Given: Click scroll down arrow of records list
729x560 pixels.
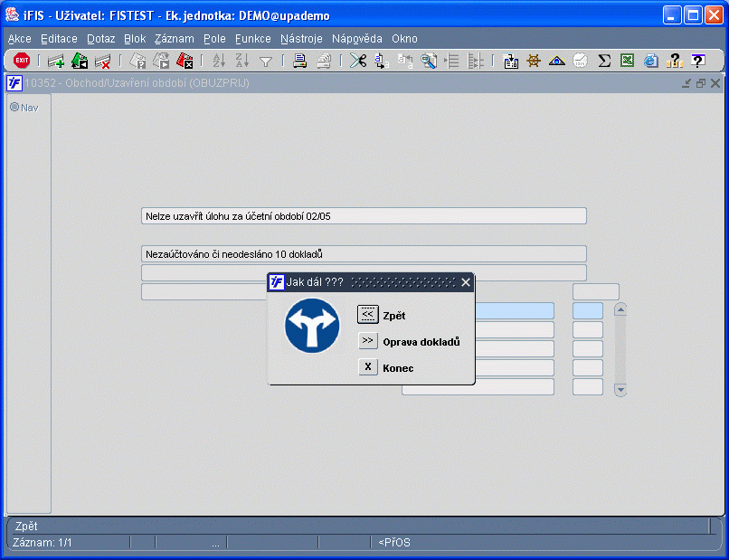Looking at the screenshot, I should pos(620,389).
